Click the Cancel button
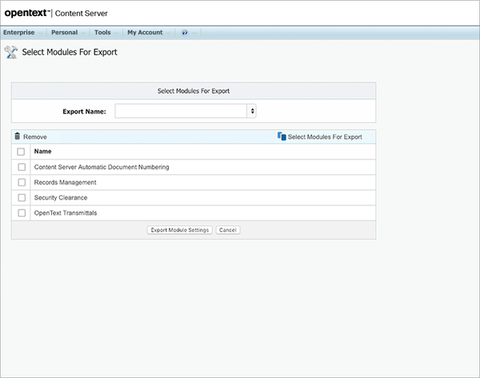 pyautogui.click(x=228, y=230)
